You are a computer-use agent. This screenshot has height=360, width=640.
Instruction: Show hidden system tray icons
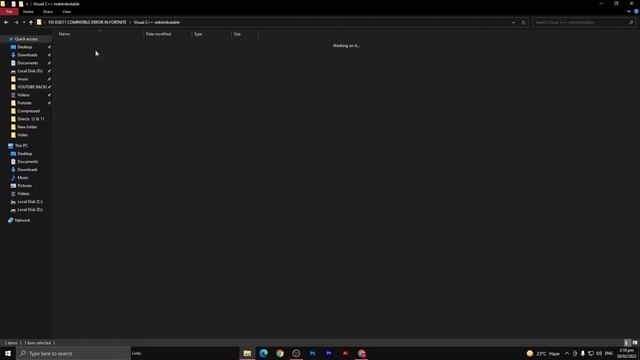(x=567, y=353)
